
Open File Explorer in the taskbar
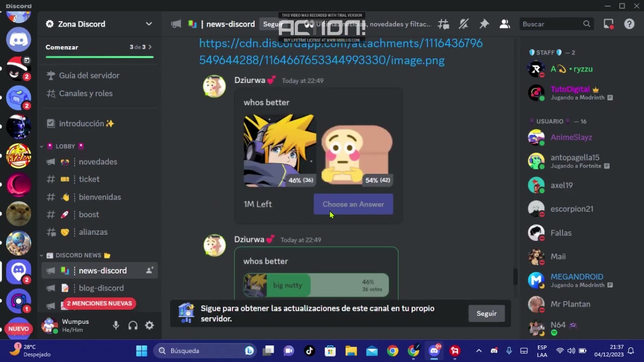pyautogui.click(x=351, y=351)
